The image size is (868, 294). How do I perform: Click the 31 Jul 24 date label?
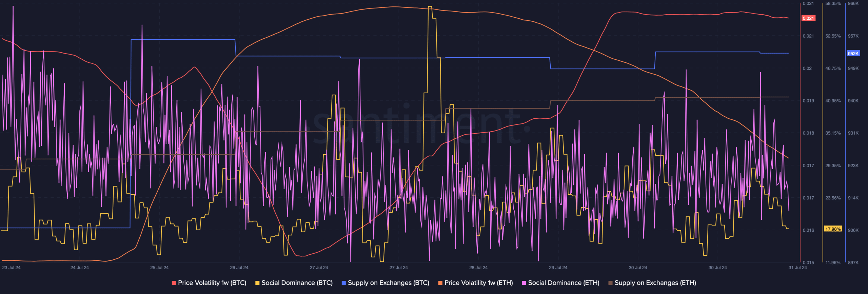(797, 268)
